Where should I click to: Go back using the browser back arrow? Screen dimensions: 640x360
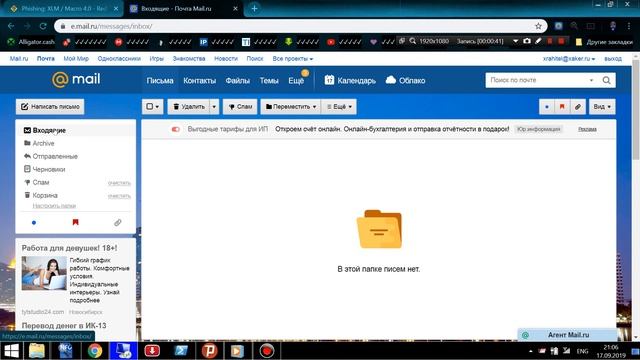(x=11, y=26)
